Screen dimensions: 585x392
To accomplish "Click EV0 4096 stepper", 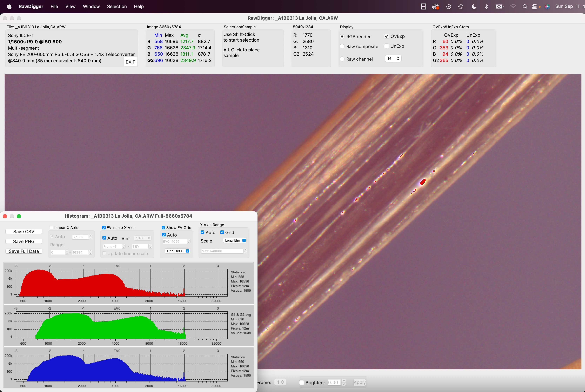I will pyautogui.click(x=189, y=241).
